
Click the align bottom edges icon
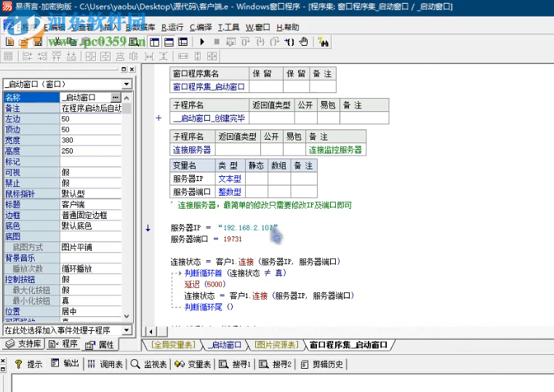pos(71,56)
